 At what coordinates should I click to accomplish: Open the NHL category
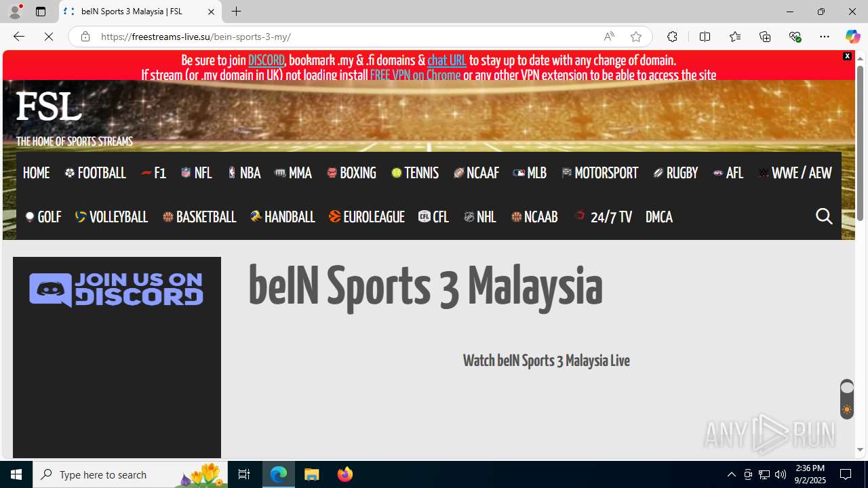pyautogui.click(x=480, y=217)
